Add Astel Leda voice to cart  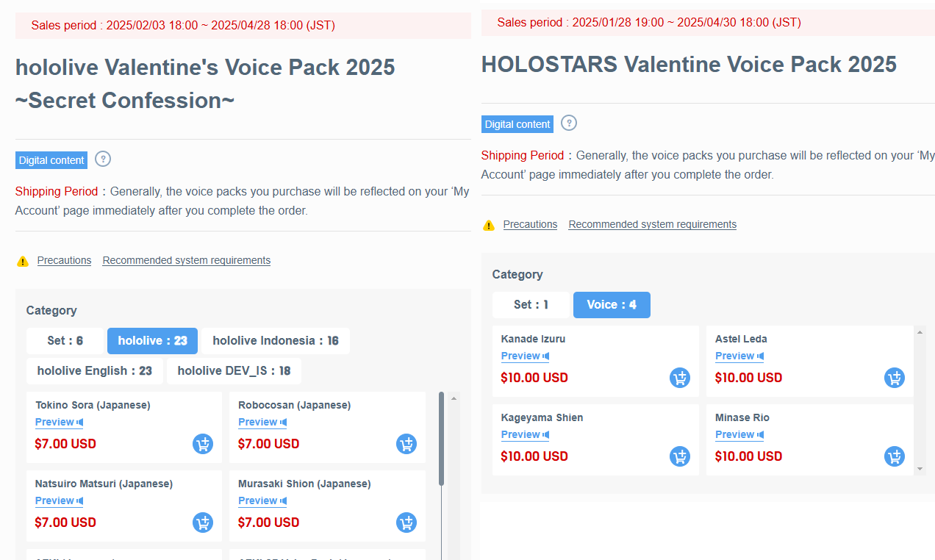coord(895,378)
